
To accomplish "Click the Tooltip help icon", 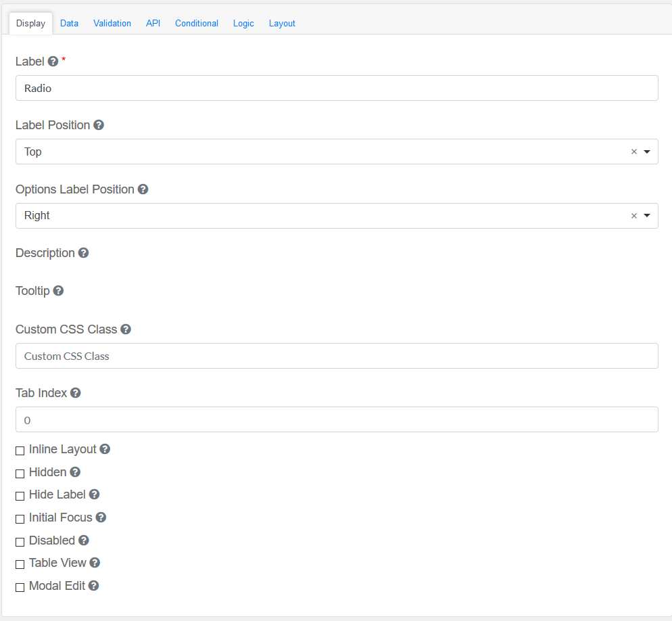I will 58,291.
